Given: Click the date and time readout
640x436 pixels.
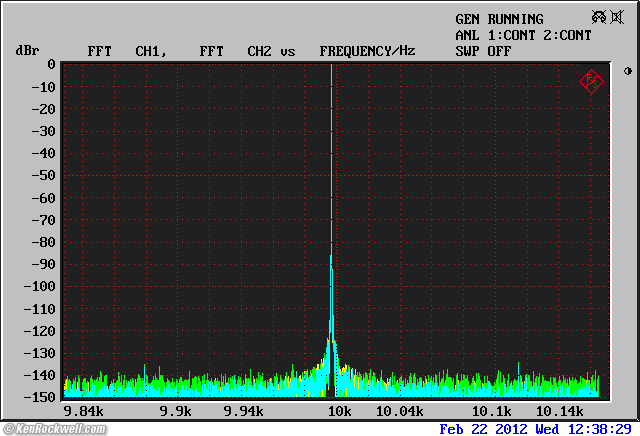Looking at the screenshot, I should click(x=538, y=428).
